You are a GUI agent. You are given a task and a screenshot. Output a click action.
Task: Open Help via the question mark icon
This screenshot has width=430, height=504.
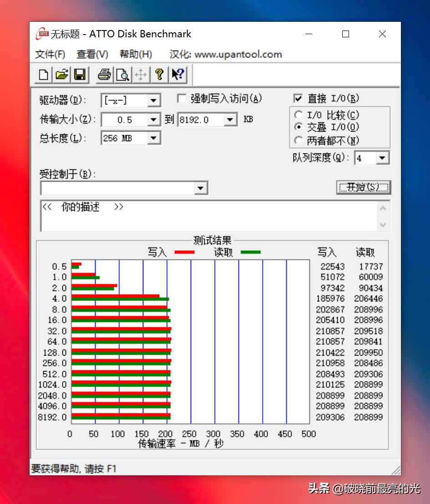pos(159,75)
